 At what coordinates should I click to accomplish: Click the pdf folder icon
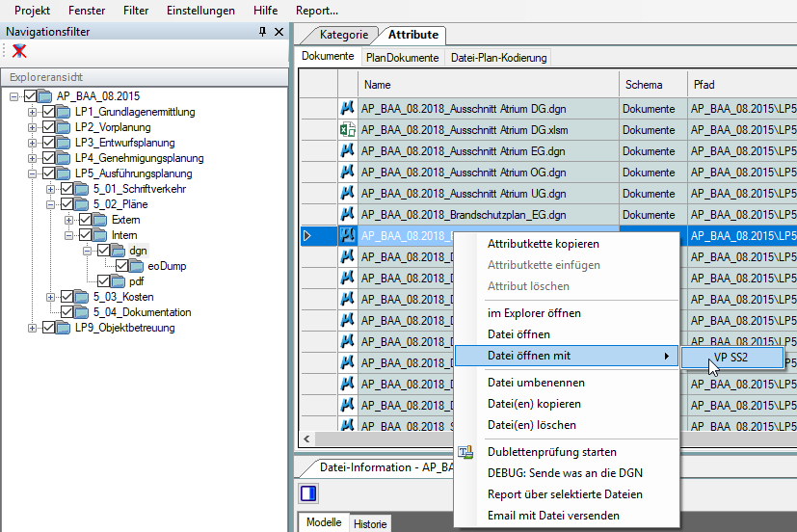tap(119, 281)
